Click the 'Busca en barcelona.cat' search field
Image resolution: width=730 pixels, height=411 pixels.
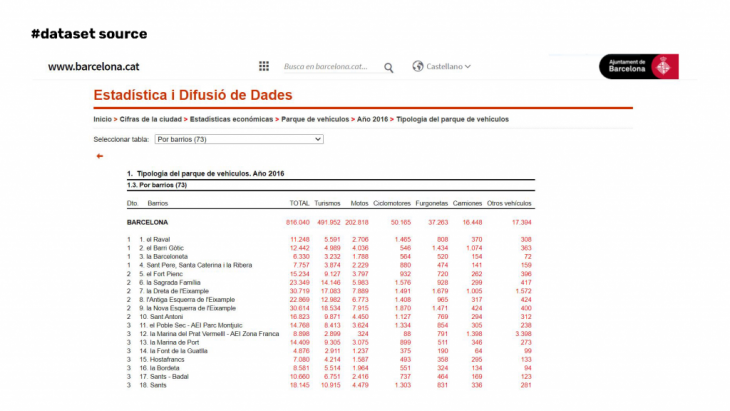330,67
